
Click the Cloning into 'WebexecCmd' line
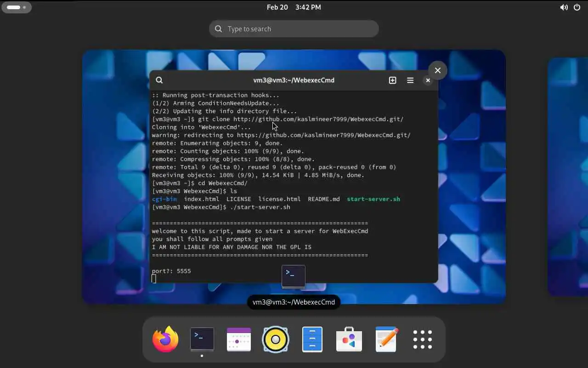[x=202, y=127]
